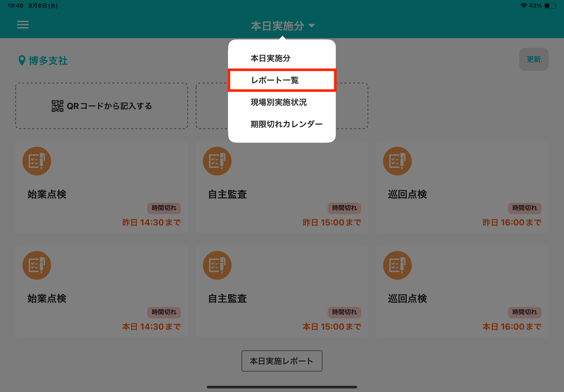Open today's 巡回点検 checklist icon
The width and height of the screenshot is (564, 392).
397,265
